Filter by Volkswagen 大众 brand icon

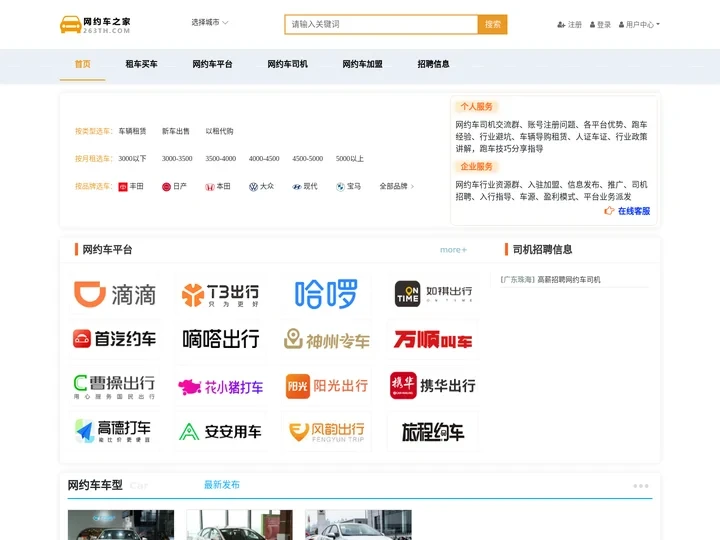[253, 187]
